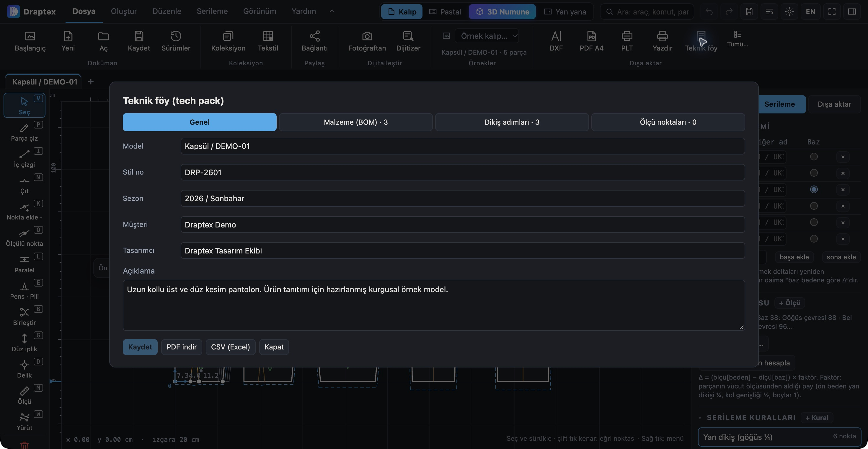868x449 pixels.
Task: Go to Ölçü noktaları tab
Action: pos(668,122)
